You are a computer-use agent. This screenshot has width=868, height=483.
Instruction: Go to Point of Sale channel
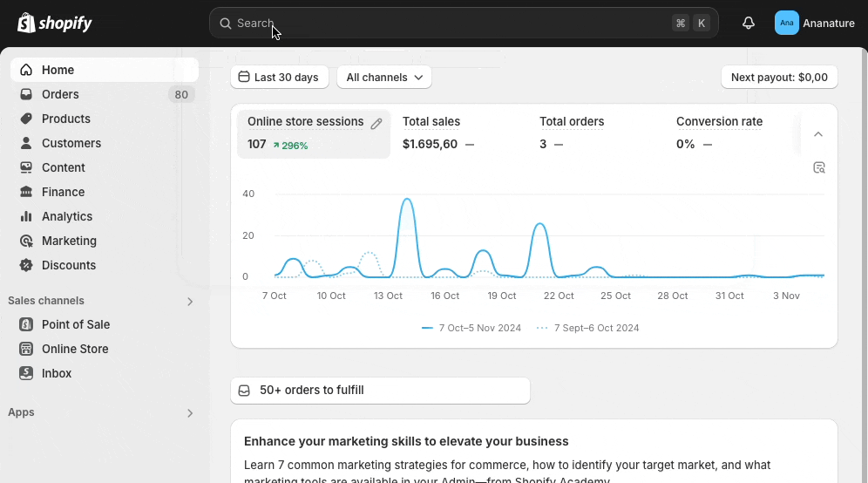pos(75,324)
